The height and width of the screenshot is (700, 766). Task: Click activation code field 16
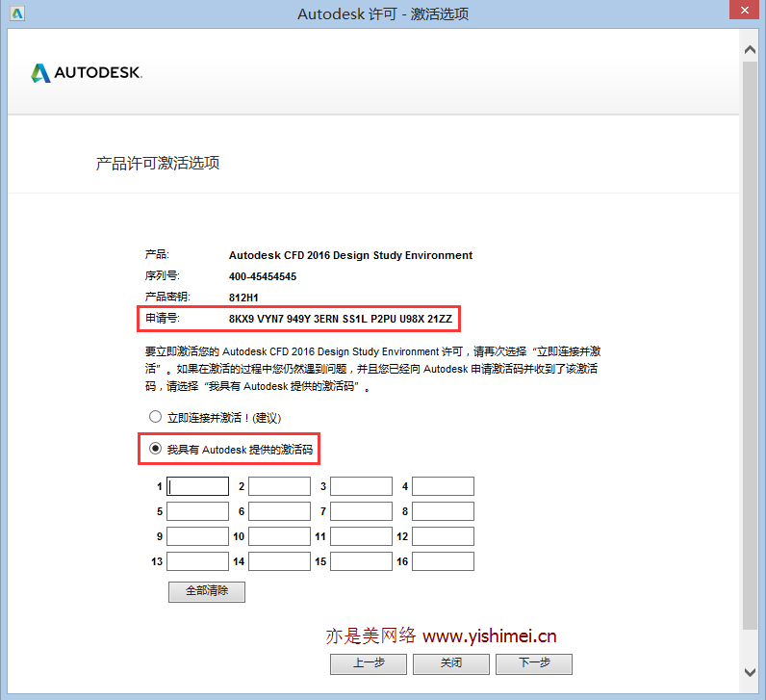[x=443, y=561]
